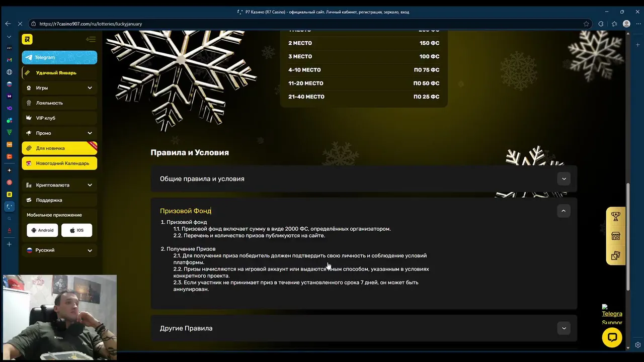Download the Android mobile app
The width and height of the screenshot is (644, 362).
[42, 230]
